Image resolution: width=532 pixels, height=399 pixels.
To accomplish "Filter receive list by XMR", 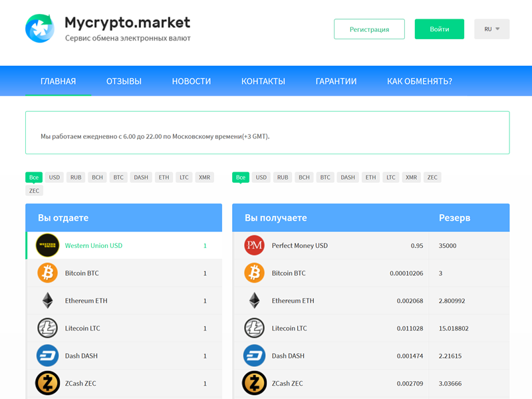I will point(411,177).
